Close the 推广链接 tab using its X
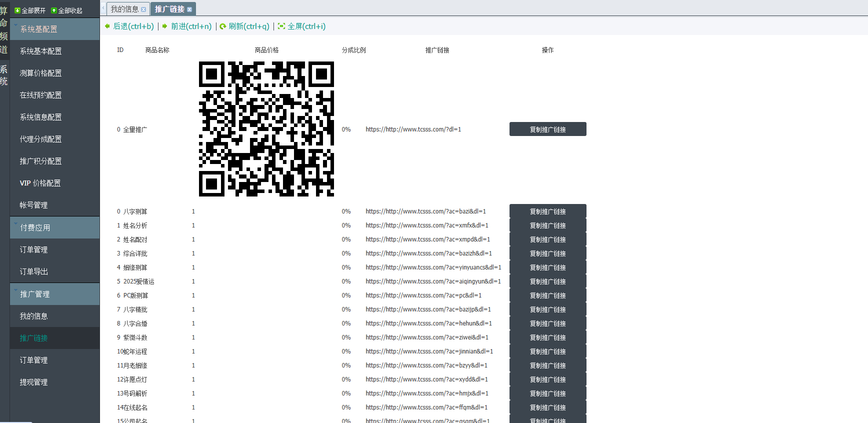 (x=189, y=9)
